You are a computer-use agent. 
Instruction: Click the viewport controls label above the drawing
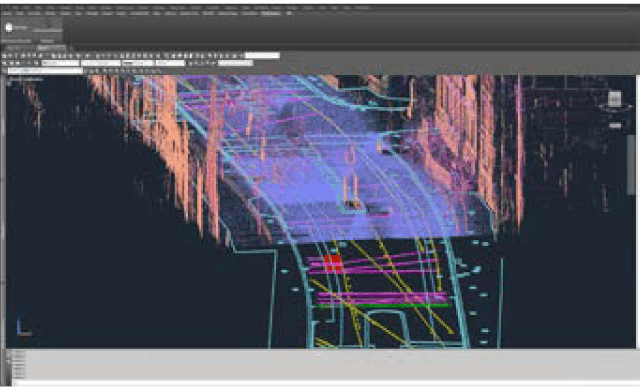tap(25, 79)
